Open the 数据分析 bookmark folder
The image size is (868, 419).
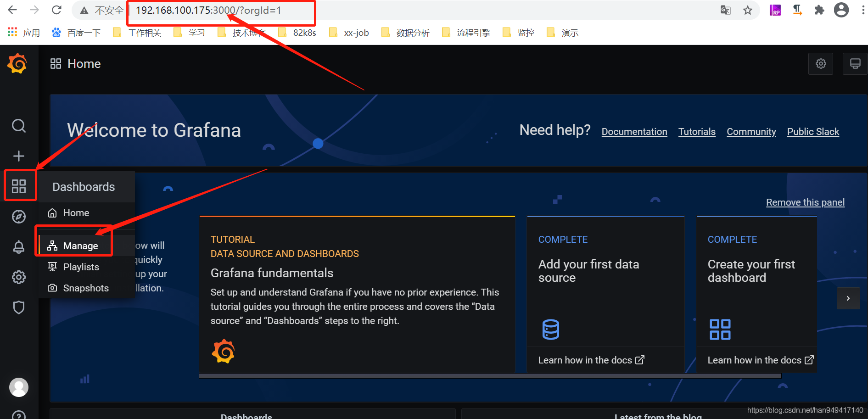(x=406, y=33)
